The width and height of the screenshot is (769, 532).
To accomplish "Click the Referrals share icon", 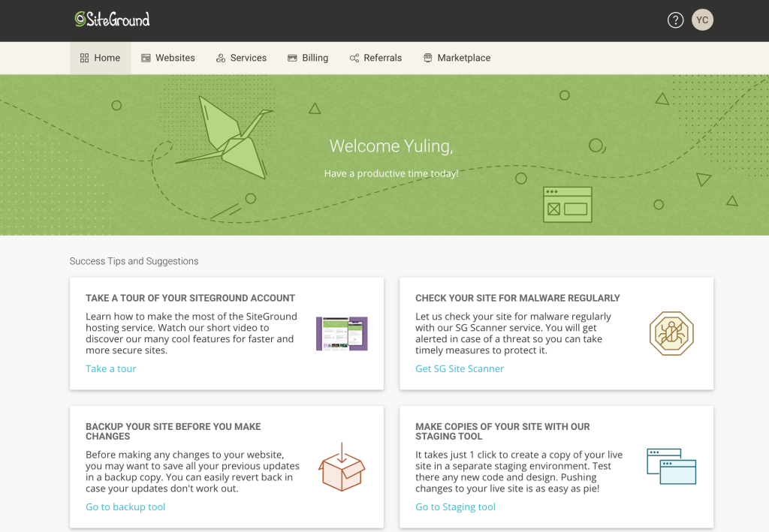I will click(x=354, y=58).
